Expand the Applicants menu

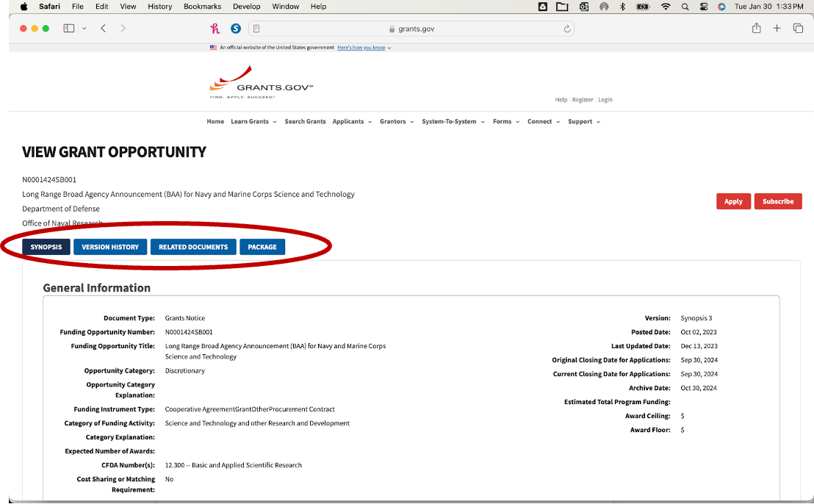pos(352,121)
